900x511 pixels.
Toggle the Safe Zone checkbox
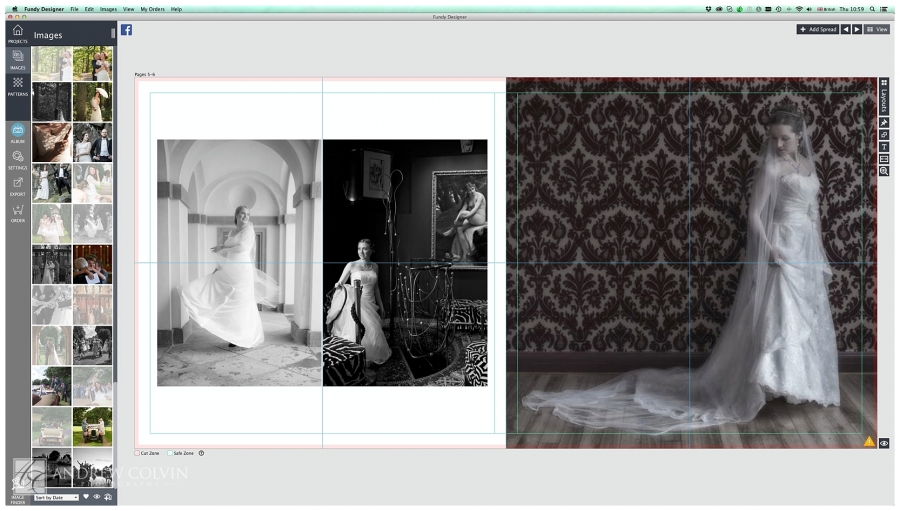[170, 453]
